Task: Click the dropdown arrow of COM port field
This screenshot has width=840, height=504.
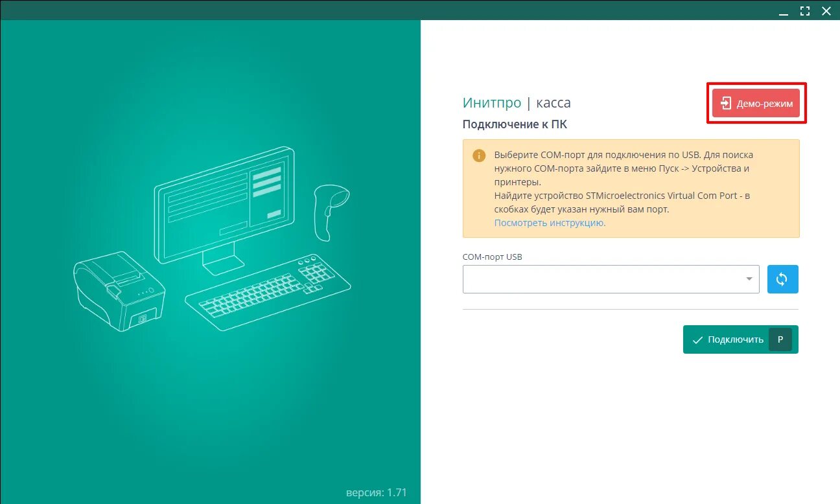Action: [749, 279]
